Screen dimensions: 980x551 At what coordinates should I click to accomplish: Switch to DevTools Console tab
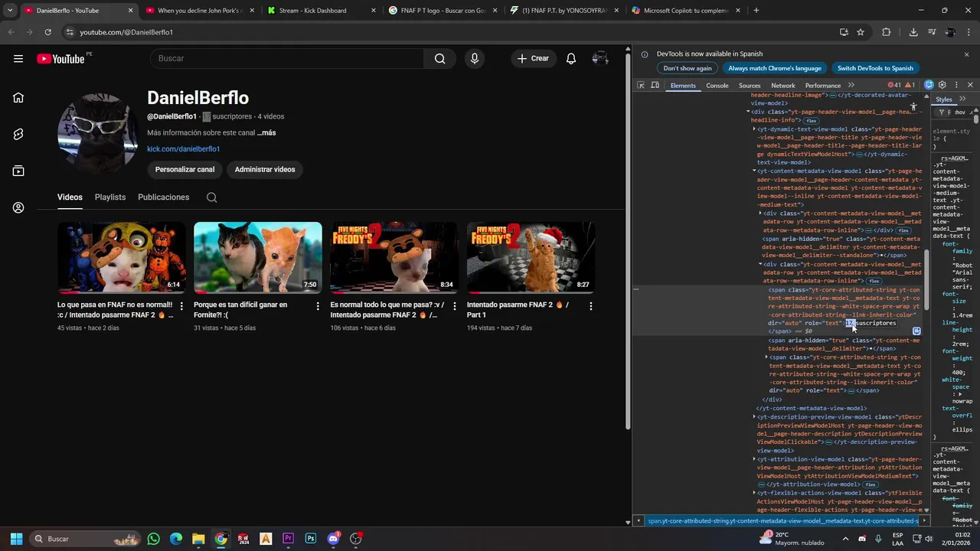717,86
